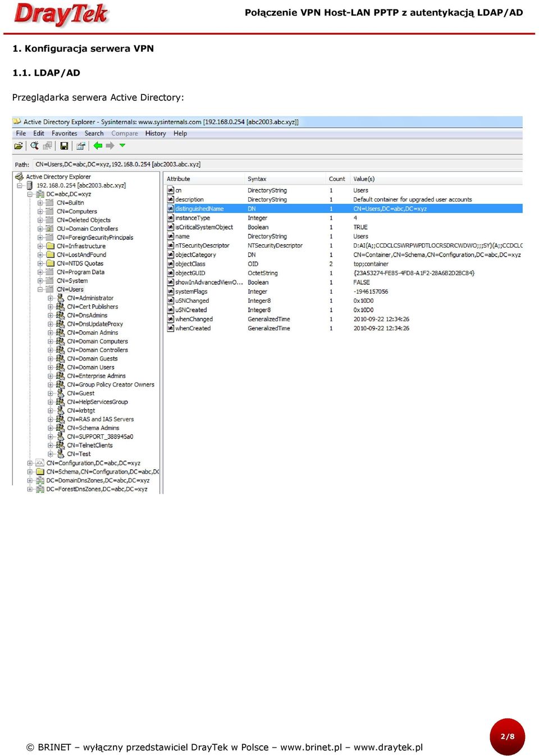Select CN=Domain Guests tree item

(x=92, y=359)
